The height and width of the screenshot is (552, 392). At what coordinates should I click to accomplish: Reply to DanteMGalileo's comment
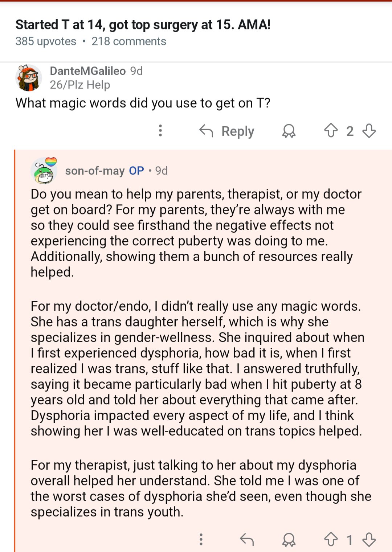pyautogui.click(x=227, y=131)
